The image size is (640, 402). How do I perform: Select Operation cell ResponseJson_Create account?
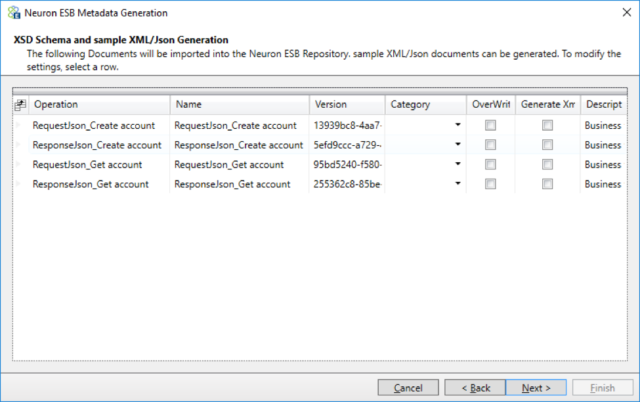(x=99, y=145)
